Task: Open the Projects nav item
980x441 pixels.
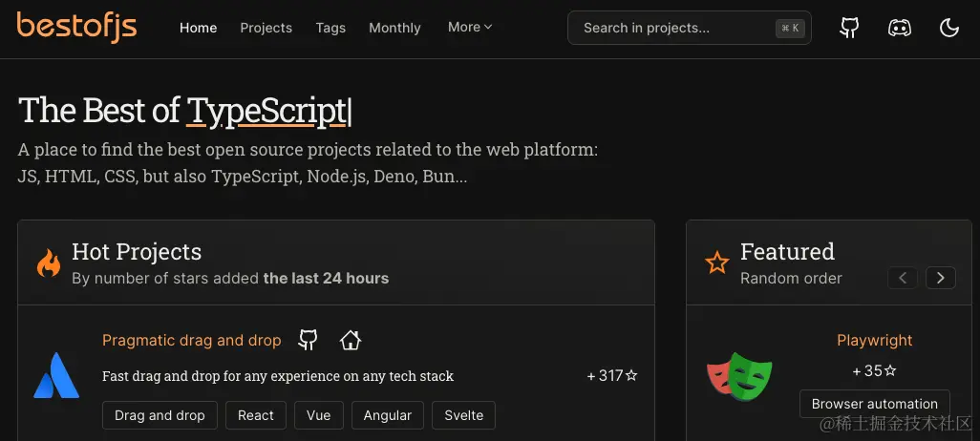Action: pyautogui.click(x=266, y=28)
